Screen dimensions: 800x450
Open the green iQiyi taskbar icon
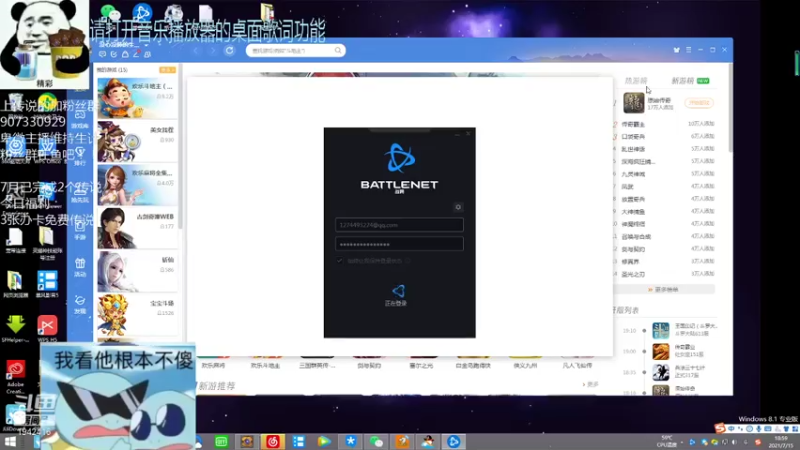coord(221,442)
